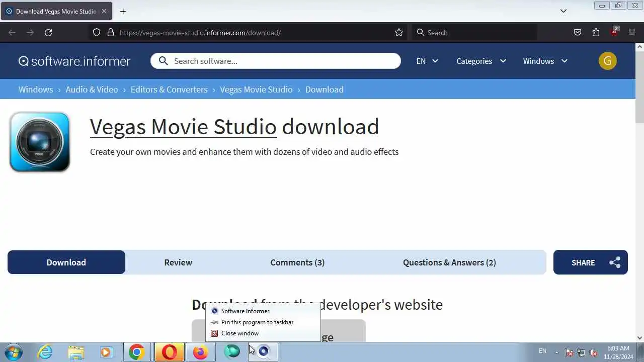
Task: Launch Internet Explorer from the taskbar
Action: (x=45, y=352)
